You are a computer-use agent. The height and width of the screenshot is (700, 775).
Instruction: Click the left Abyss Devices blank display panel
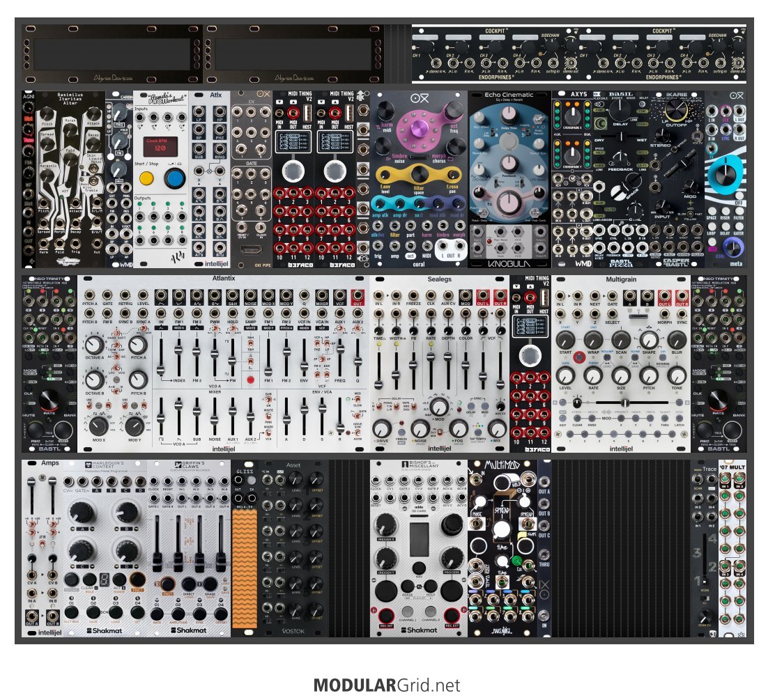point(112,54)
